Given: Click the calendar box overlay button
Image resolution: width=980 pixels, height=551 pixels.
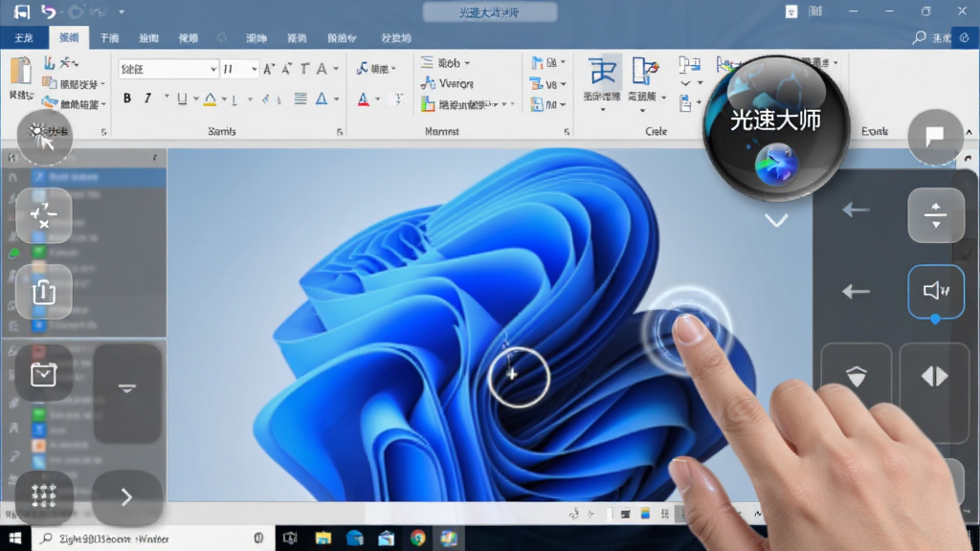Looking at the screenshot, I should 44,374.
